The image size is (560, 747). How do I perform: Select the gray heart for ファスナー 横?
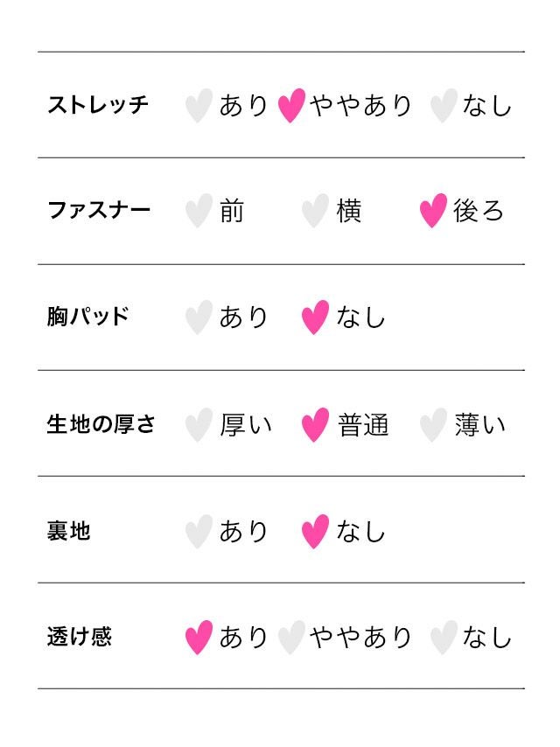315,211
